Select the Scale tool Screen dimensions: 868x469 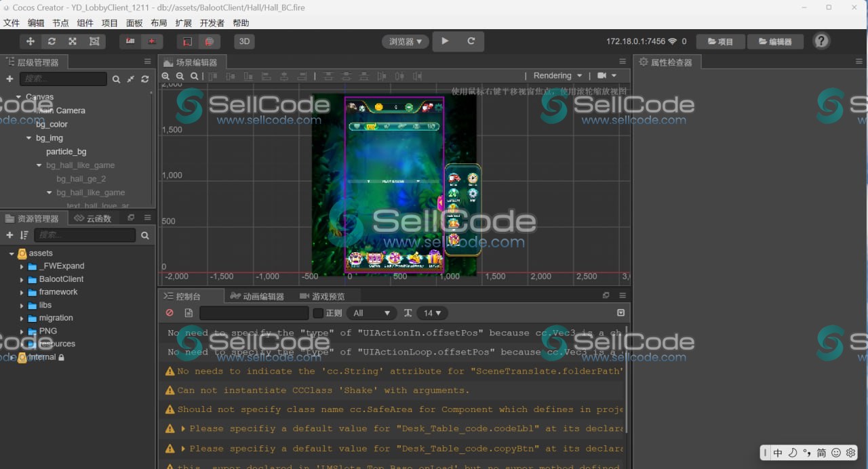click(x=73, y=41)
